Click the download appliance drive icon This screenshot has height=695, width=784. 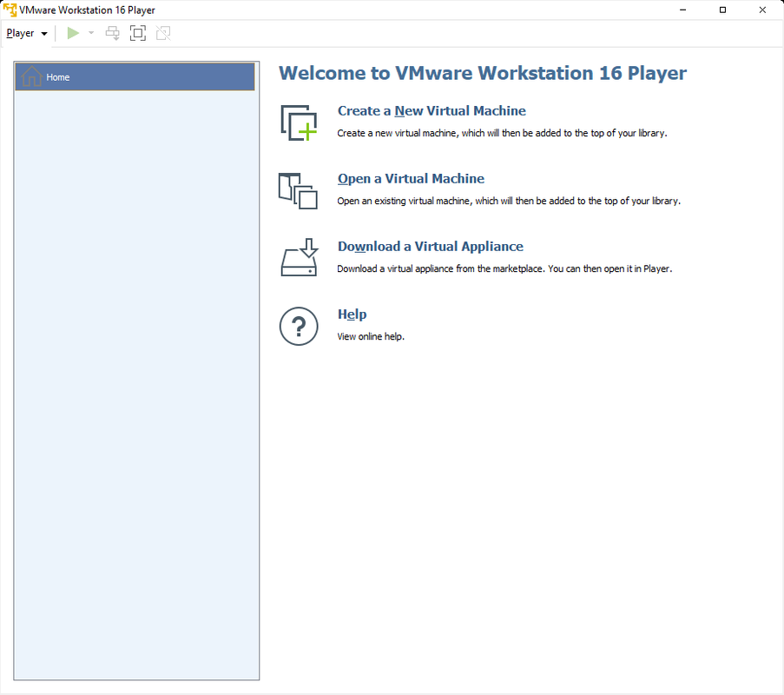[x=299, y=257]
